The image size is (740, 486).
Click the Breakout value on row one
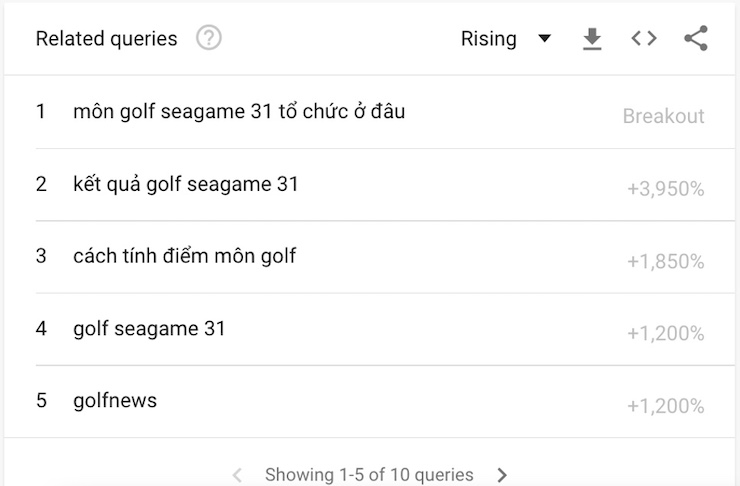pos(664,116)
